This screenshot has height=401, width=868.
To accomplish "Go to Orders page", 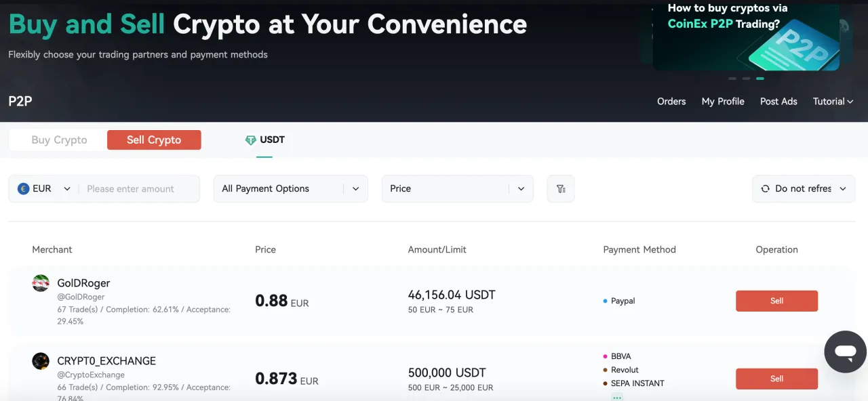I will [671, 102].
